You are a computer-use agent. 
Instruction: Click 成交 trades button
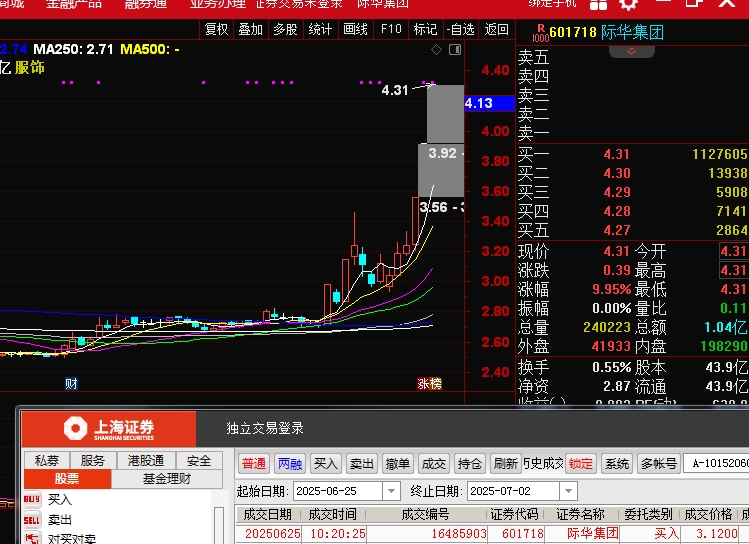[x=434, y=463]
